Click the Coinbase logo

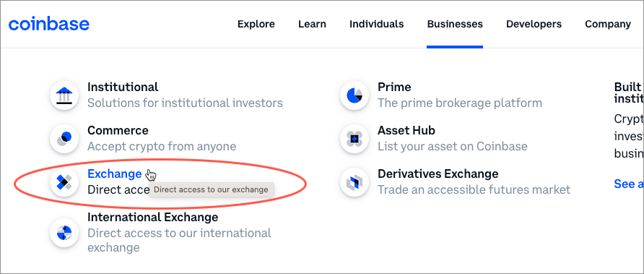49,25
